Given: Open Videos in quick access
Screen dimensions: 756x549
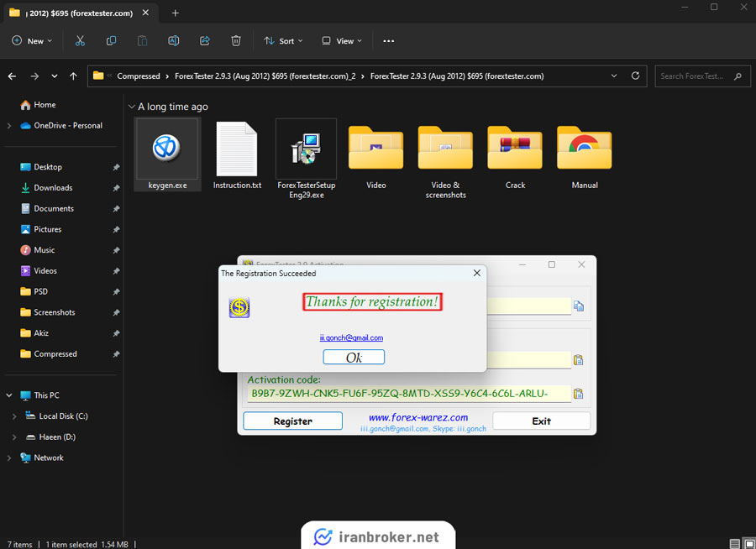Looking at the screenshot, I should 39,270.
